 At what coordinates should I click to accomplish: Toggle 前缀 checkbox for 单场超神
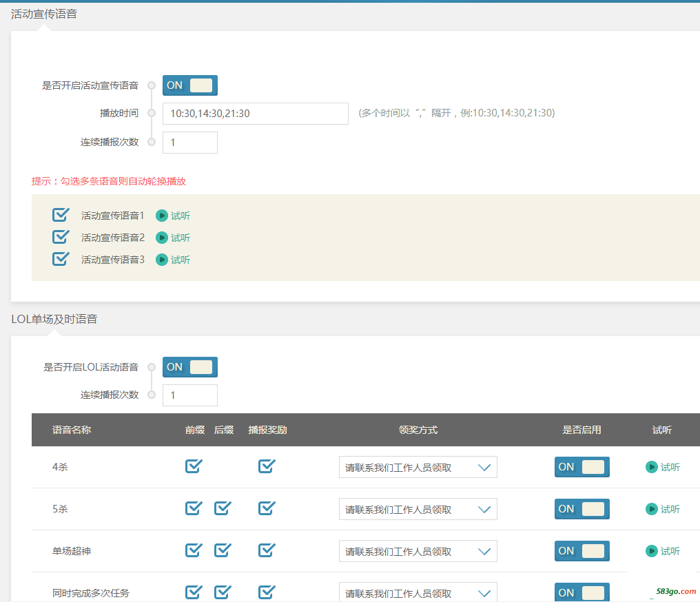pyautogui.click(x=194, y=550)
